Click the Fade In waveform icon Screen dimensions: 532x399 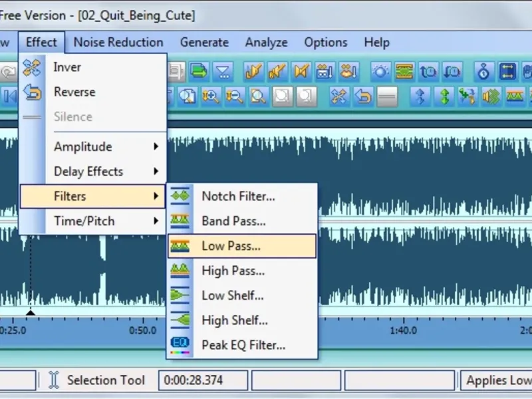click(x=254, y=72)
